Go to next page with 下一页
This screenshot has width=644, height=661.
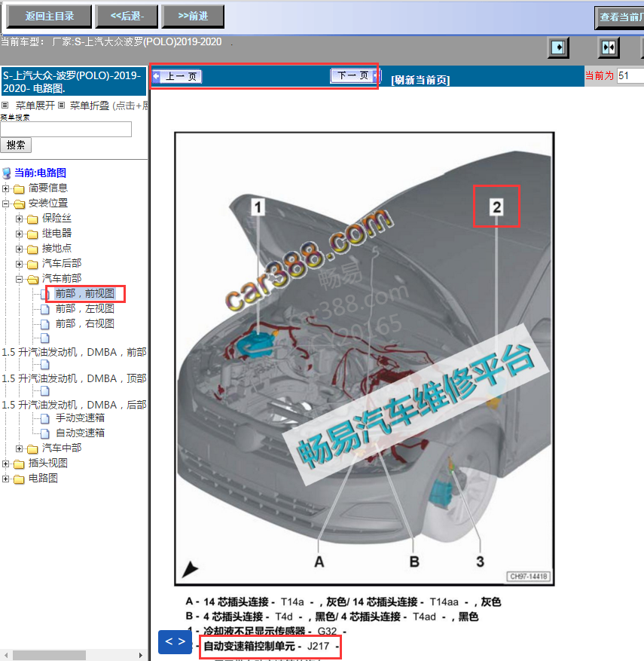(x=356, y=76)
